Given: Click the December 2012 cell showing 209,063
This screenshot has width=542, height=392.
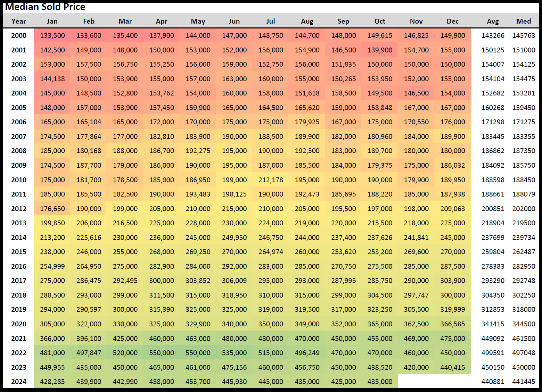Looking at the screenshot, I should (x=452, y=209).
